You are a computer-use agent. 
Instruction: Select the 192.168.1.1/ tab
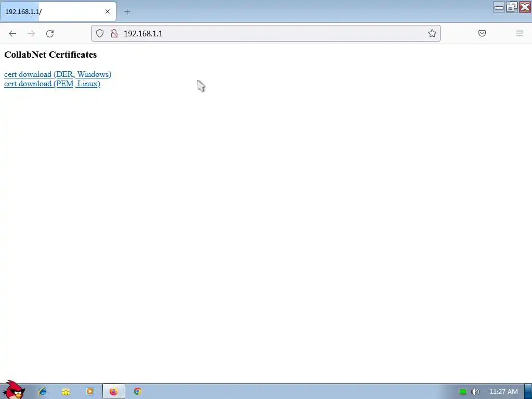(x=58, y=11)
